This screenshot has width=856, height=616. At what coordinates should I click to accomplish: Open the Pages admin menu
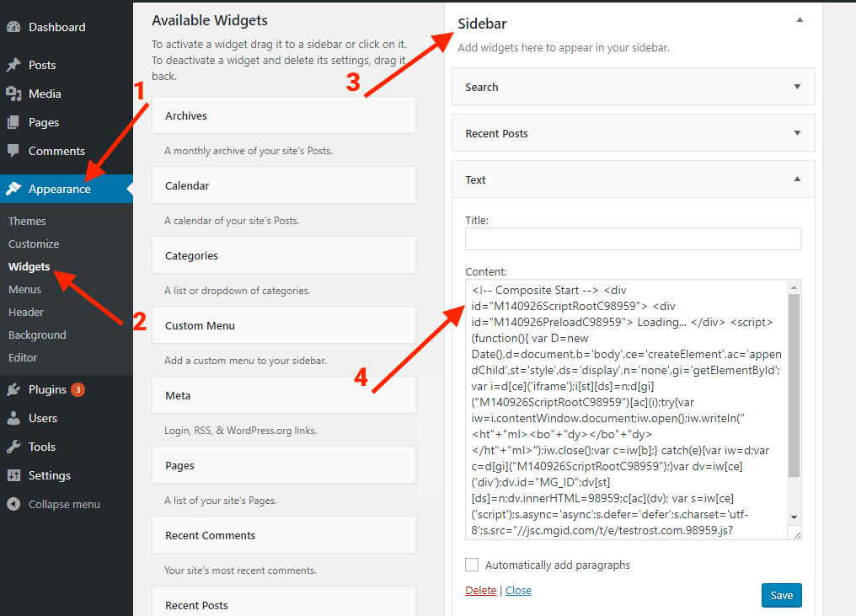44,122
